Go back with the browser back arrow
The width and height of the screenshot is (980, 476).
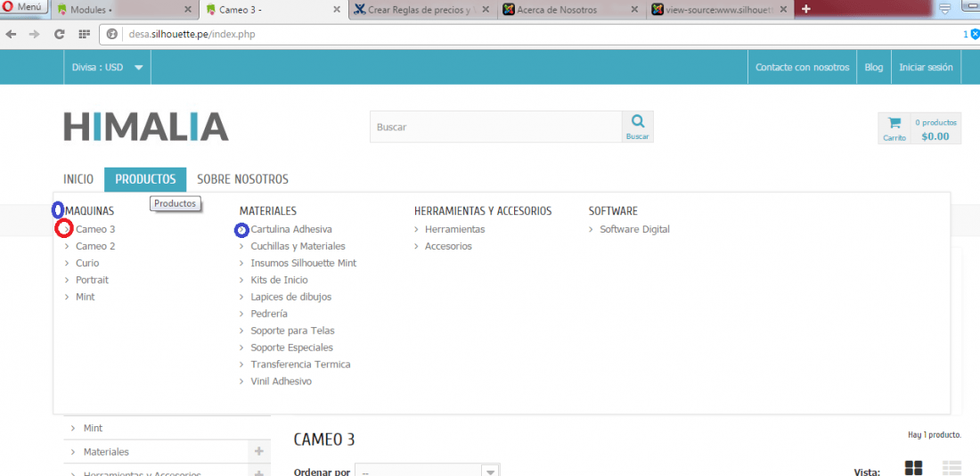coord(11,35)
